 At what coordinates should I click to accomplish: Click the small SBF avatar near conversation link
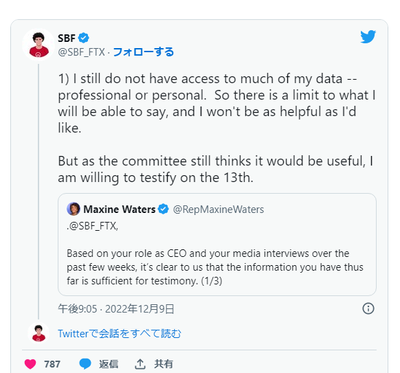pos(39,333)
